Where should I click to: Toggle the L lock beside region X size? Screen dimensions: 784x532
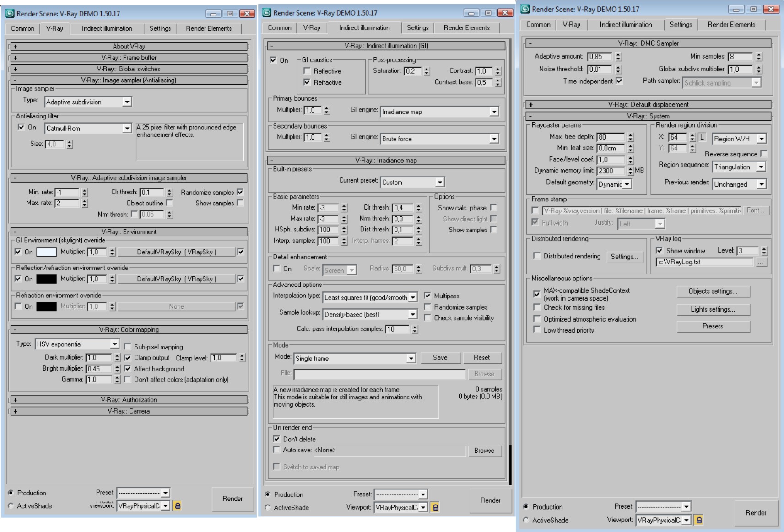tap(702, 137)
